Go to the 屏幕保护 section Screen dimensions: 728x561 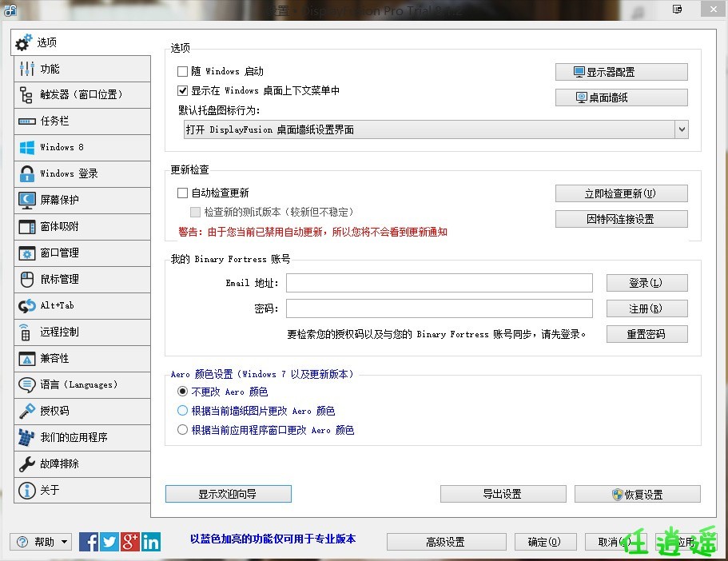tap(82, 200)
